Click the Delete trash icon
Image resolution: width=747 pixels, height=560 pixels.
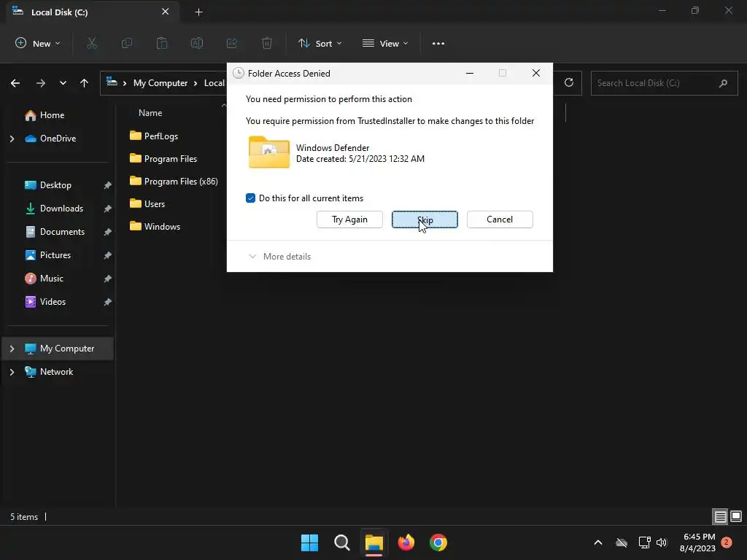pos(267,43)
